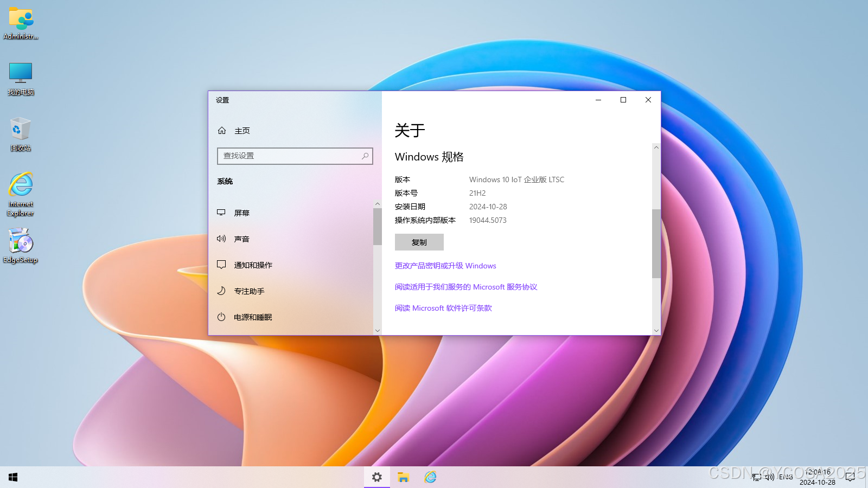This screenshot has height=488, width=868.
Task: Click the 复制 button
Action: click(419, 242)
